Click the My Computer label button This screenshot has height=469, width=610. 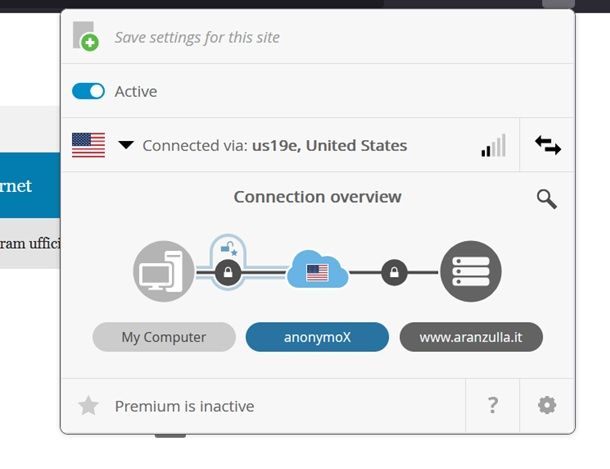[164, 337]
